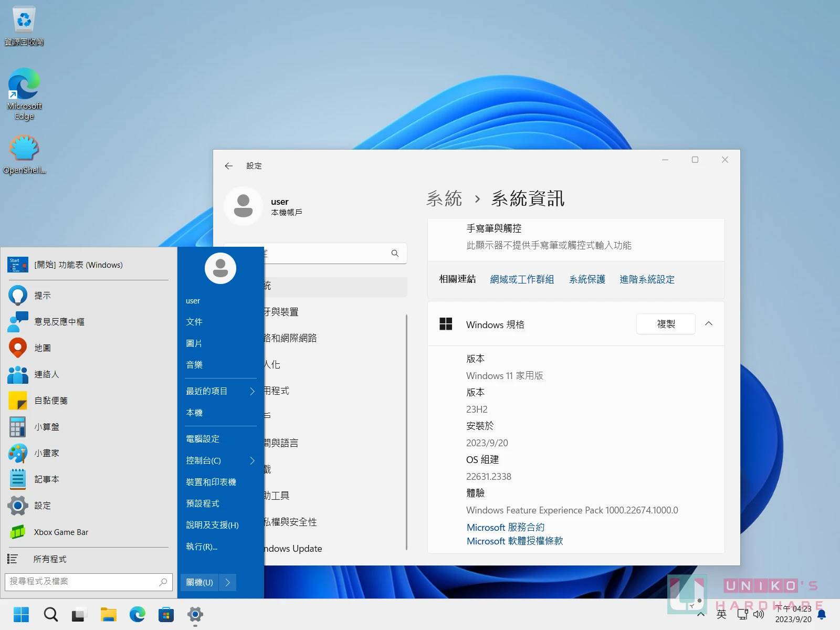Image resolution: width=840 pixels, height=630 pixels.
Task: Click the Settings back arrow
Action: coord(228,166)
